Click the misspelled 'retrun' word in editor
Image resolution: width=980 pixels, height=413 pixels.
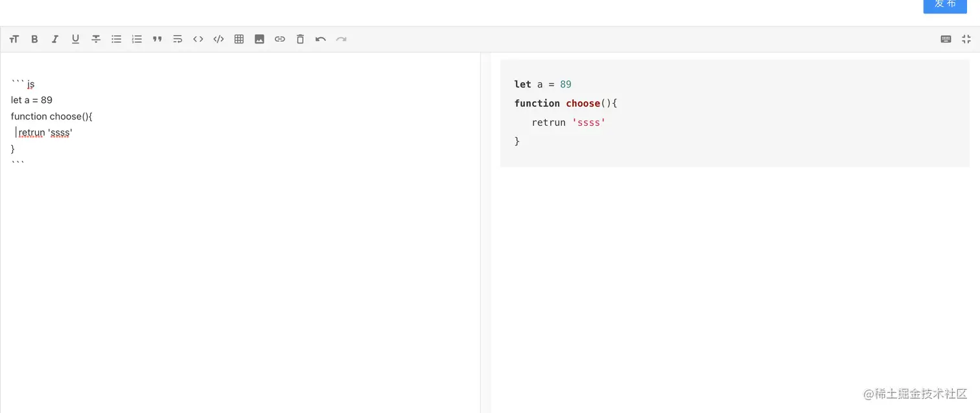[x=32, y=132]
